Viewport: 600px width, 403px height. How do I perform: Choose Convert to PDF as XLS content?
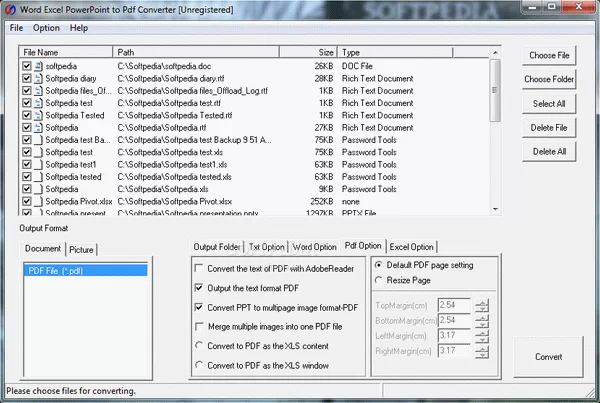200,346
